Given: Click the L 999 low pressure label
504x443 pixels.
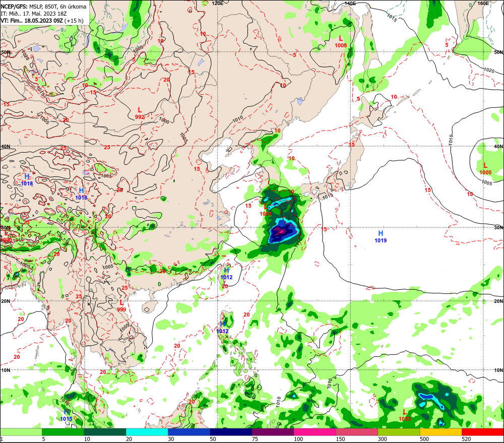Looking at the screenshot, I should 121,306.
